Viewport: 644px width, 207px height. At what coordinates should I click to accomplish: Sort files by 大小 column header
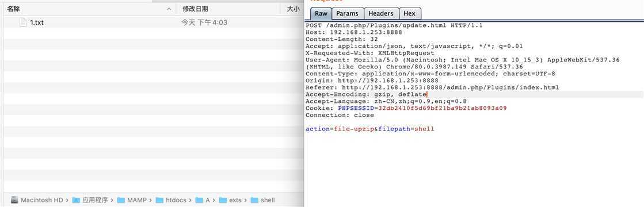tap(293, 9)
